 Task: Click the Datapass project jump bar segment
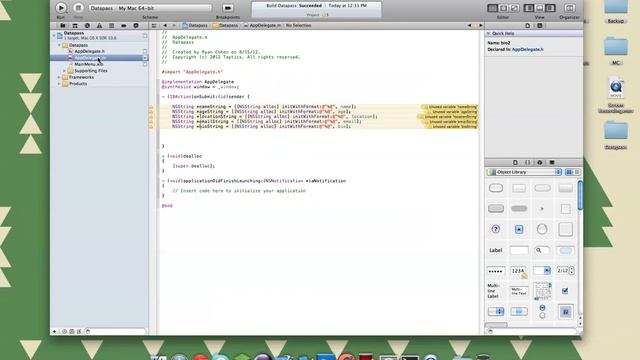click(195, 25)
